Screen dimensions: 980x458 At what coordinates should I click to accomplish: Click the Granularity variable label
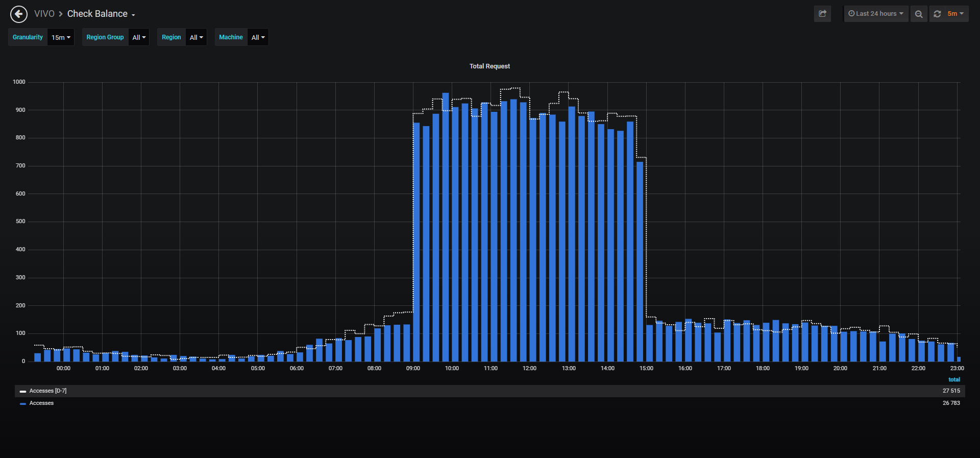click(28, 37)
